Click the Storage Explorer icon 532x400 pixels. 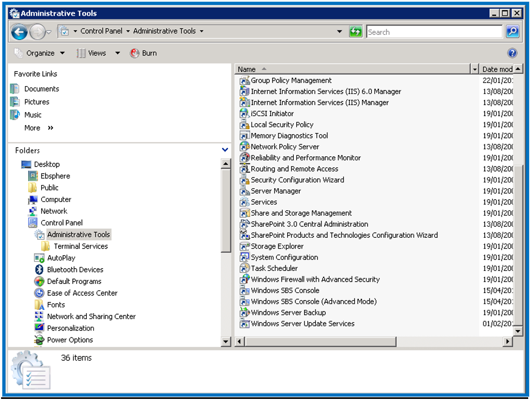coord(244,246)
